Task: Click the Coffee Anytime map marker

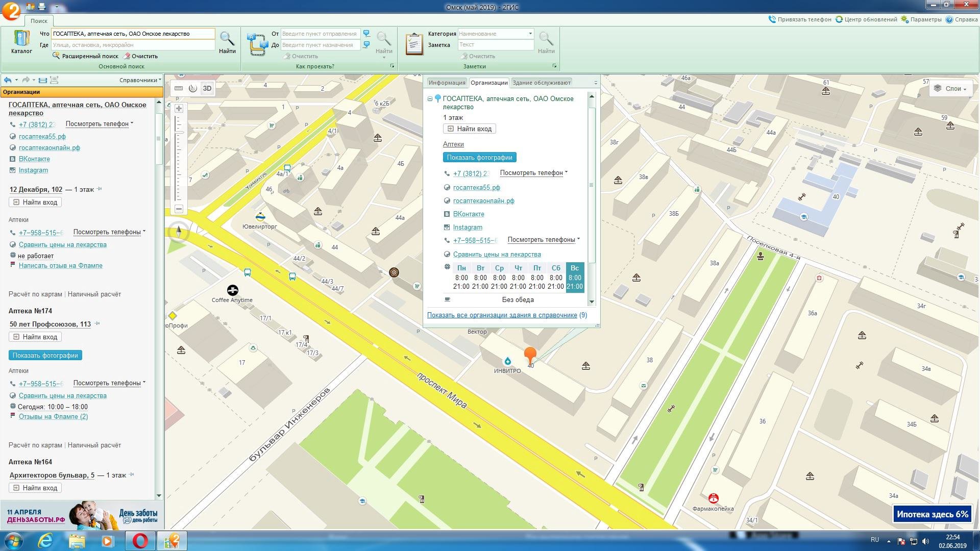Action: pyautogui.click(x=233, y=290)
